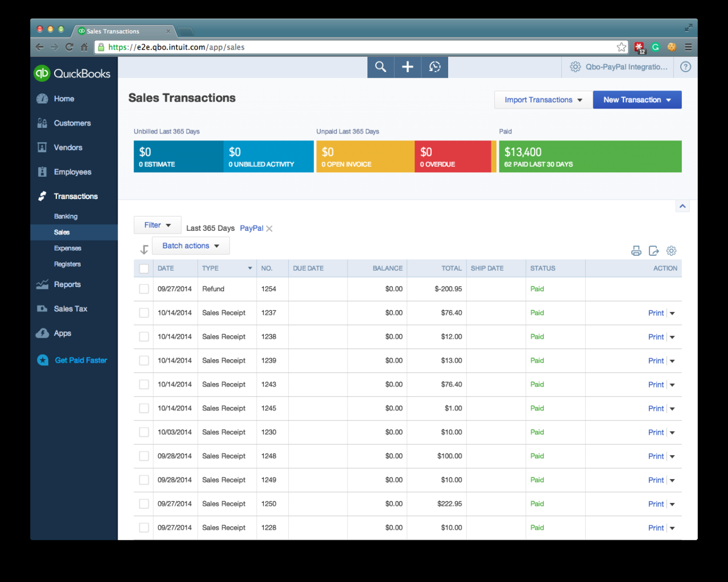Enter fullscreen using the expand arrows
Viewport: 728px width, 582px height.
tap(688, 27)
